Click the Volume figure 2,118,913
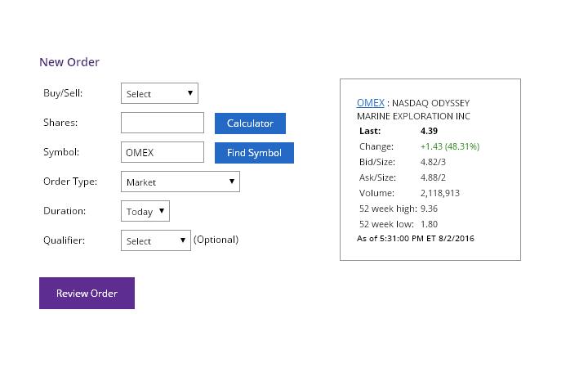This screenshot has width=588, height=368. click(x=439, y=193)
